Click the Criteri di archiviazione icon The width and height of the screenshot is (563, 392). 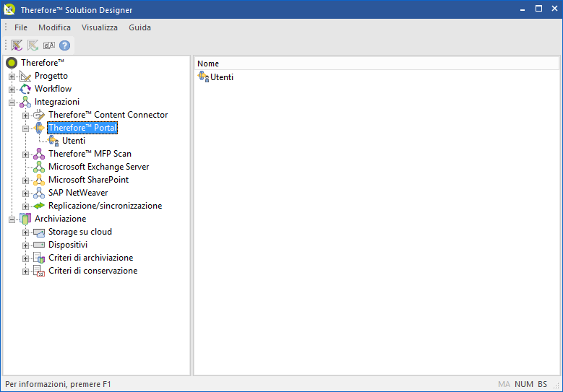[39, 258]
